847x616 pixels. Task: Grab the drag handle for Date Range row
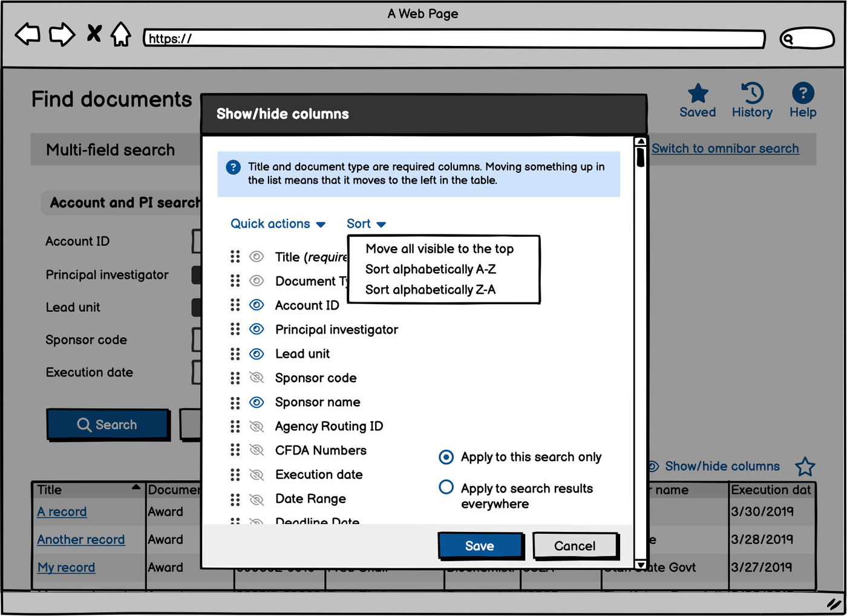pyautogui.click(x=235, y=499)
